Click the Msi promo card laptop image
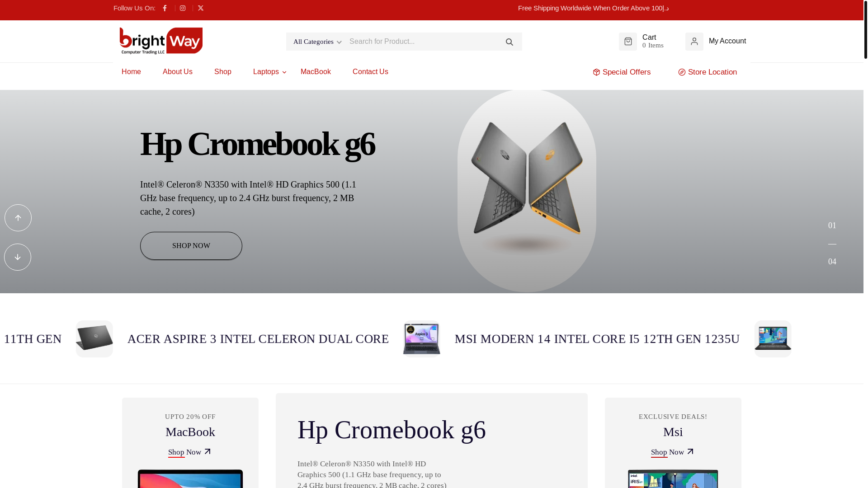Screen dimensions: 868x488 [673, 479]
